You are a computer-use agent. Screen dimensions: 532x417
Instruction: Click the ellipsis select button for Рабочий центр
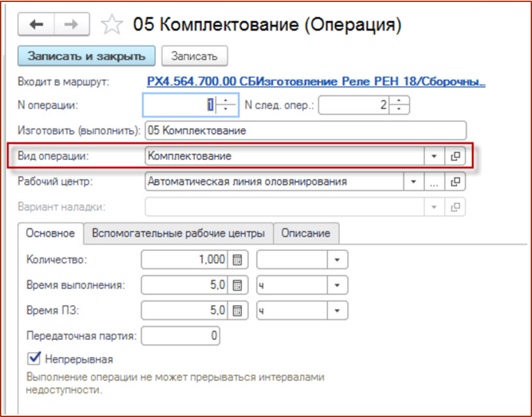pos(434,182)
